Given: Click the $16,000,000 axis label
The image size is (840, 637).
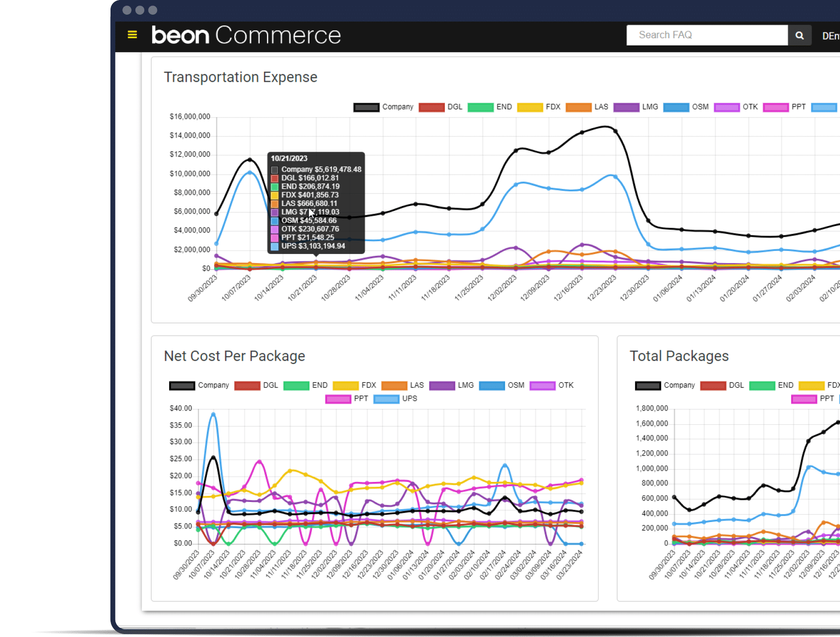Looking at the screenshot, I should pyautogui.click(x=190, y=116).
